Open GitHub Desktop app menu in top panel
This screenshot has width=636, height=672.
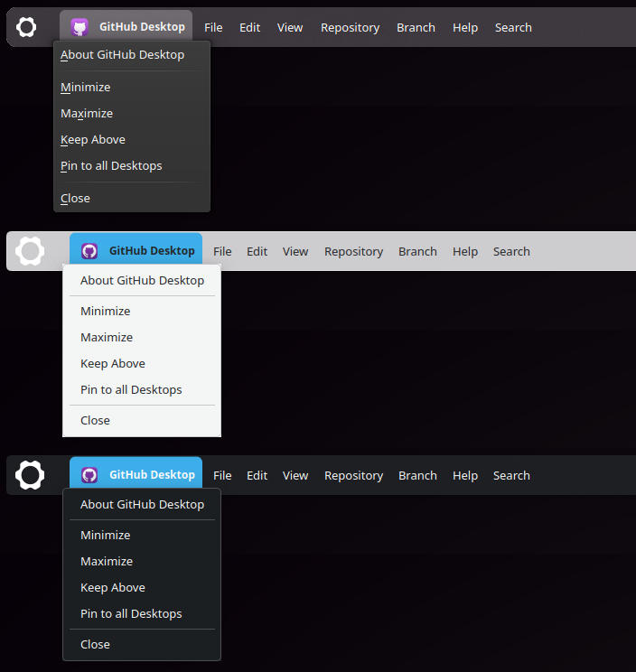[126, 26]
